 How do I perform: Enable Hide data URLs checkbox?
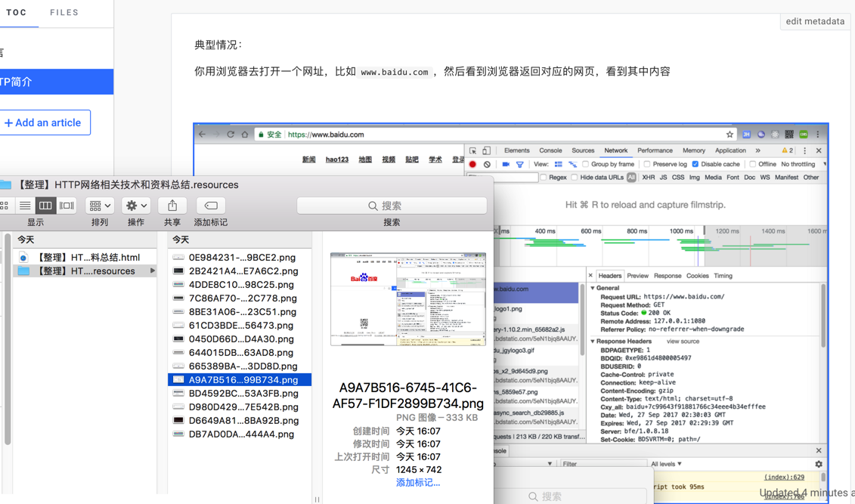pos(575,177)
